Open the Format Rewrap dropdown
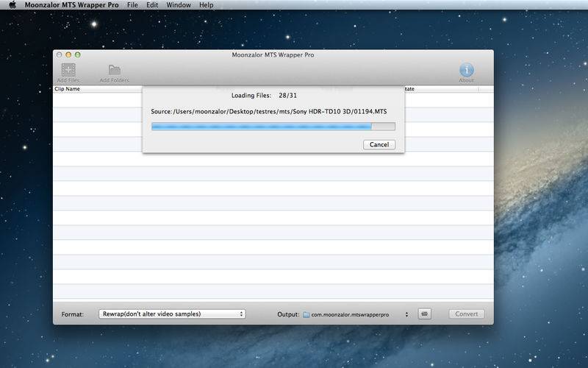 [172, 314]
